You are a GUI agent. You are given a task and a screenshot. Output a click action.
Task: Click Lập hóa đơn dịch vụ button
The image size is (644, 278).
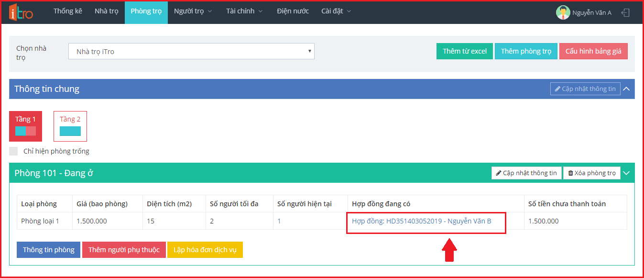pos(205,250)
